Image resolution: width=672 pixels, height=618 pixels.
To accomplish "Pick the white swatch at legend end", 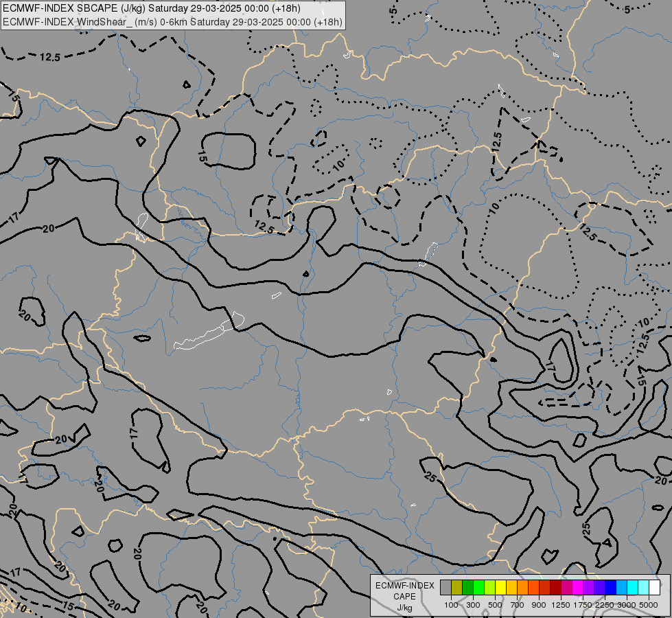I will 654,587.
